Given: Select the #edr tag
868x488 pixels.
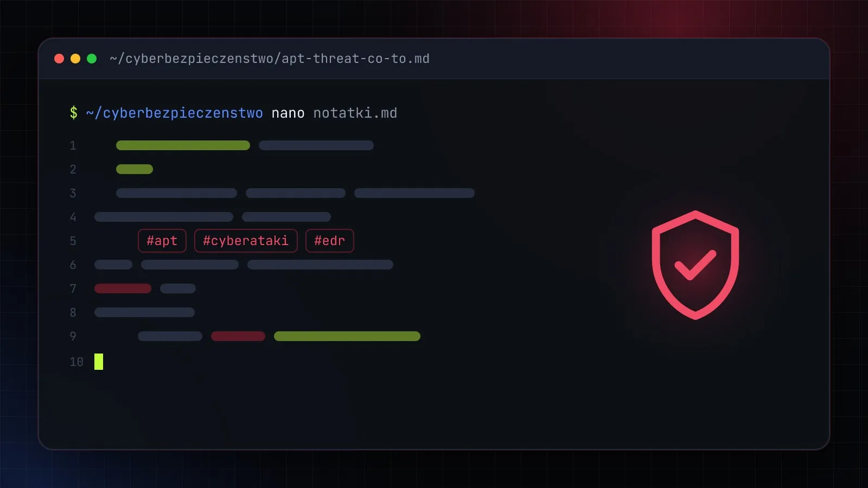Looking at the screenshot, I should pyautogui.click(x=330, y=241).
